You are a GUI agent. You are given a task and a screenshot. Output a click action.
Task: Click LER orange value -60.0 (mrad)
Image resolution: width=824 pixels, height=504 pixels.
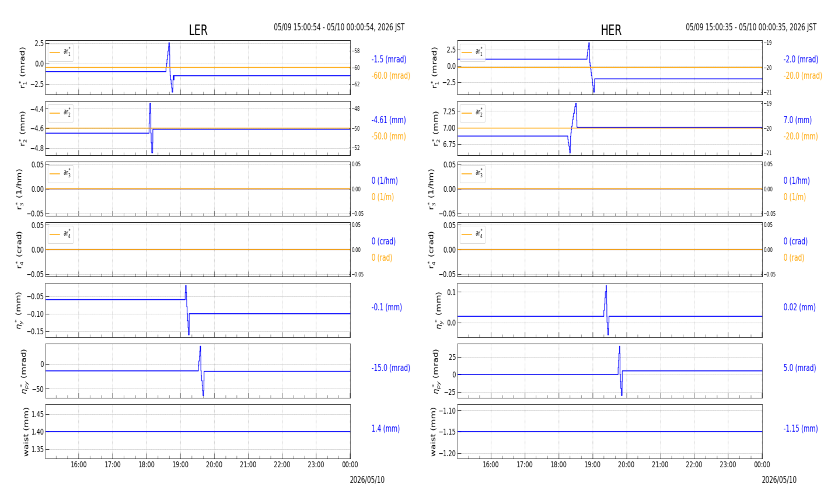390,76
